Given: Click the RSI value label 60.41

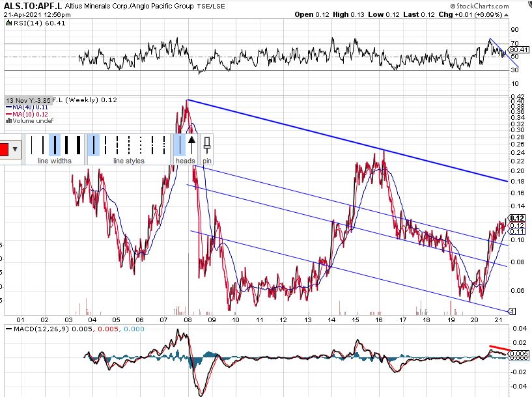Looking at the screenshot, I should pyautogui.click(x=519, y=50).
